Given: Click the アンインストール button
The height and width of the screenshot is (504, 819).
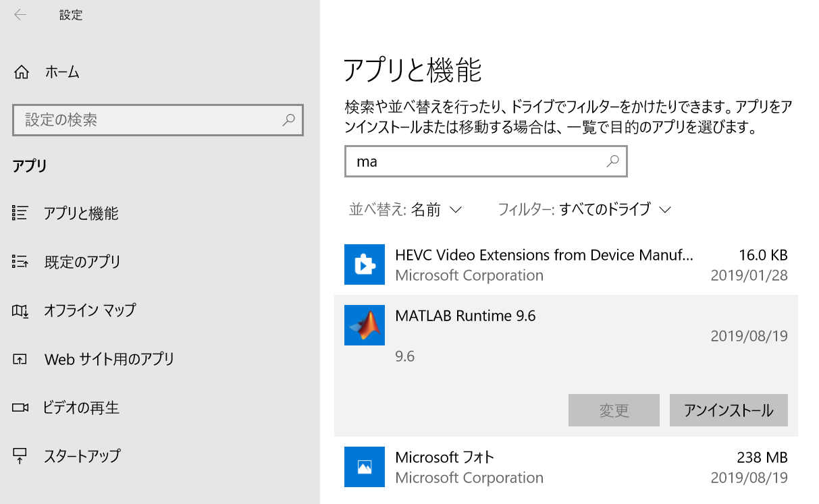Looking at the screenshot, I should [x=729, y=410].
